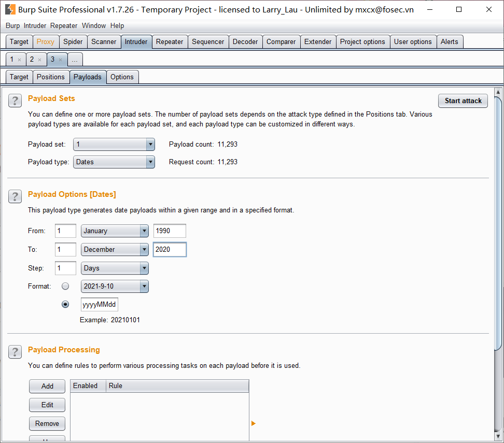Open the Options sub-tab

(122, 77)
